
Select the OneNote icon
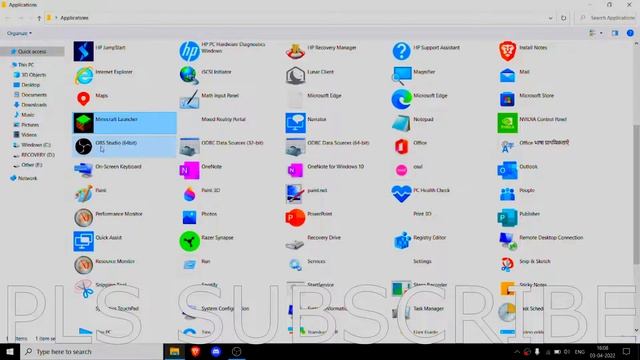point(189,170)
